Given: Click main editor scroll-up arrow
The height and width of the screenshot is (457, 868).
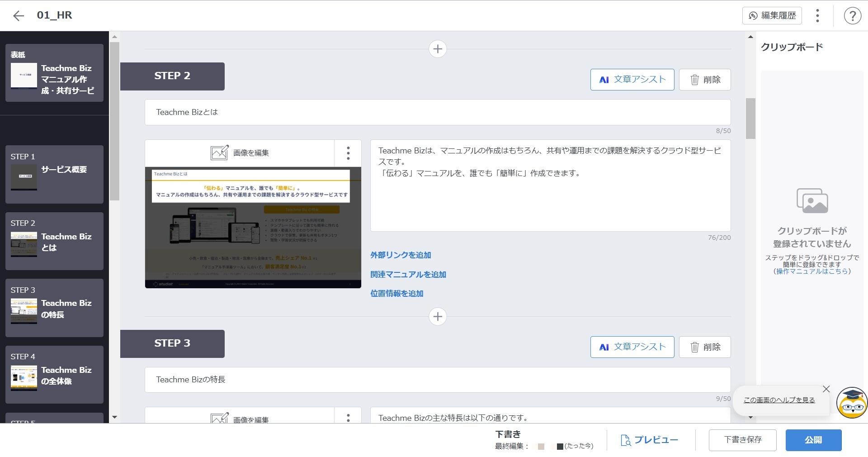Looking at the screenshot, I should pyautogui.click(x=750, y=37).
